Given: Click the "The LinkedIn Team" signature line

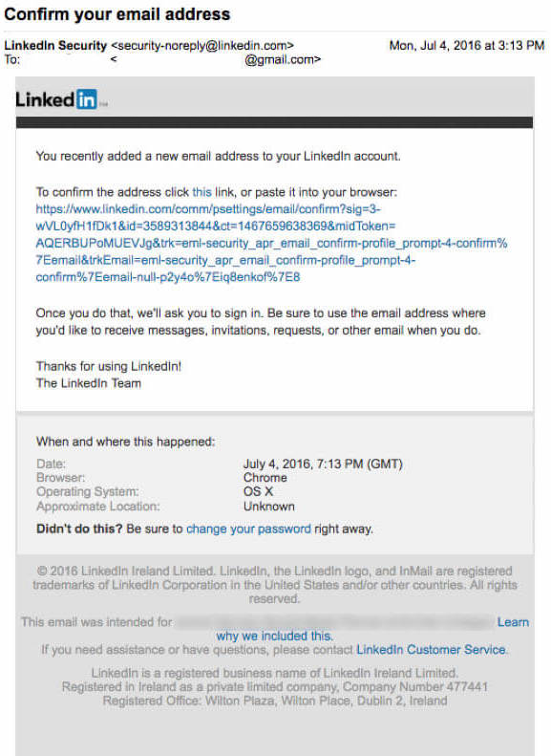Looking at the screenshot, I should [x=89, y=383].
